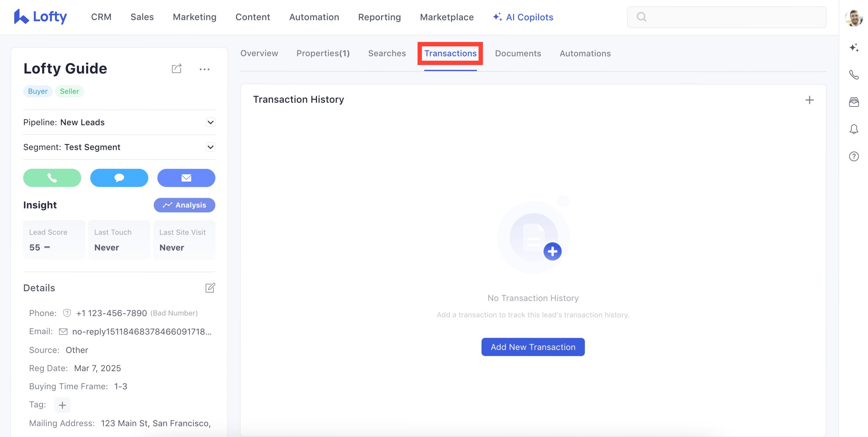Open sidebar phone dialer icon
This screenshot has height=437, width=868.
pyautogui.click(x=853, y=74)
